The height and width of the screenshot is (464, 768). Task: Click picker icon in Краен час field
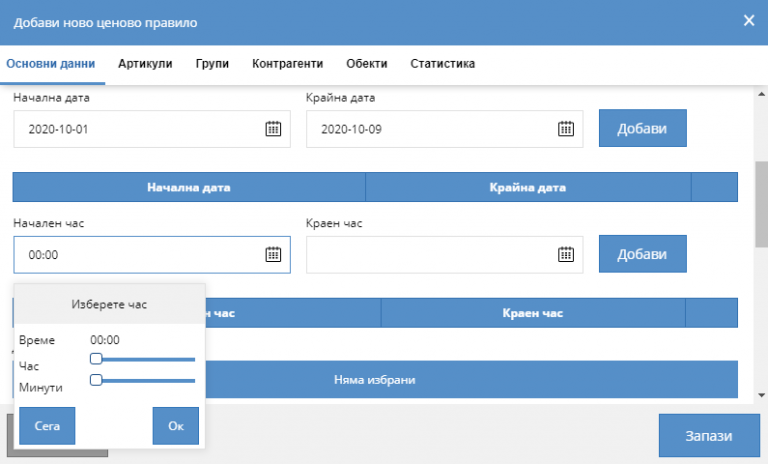coord(565,255)
